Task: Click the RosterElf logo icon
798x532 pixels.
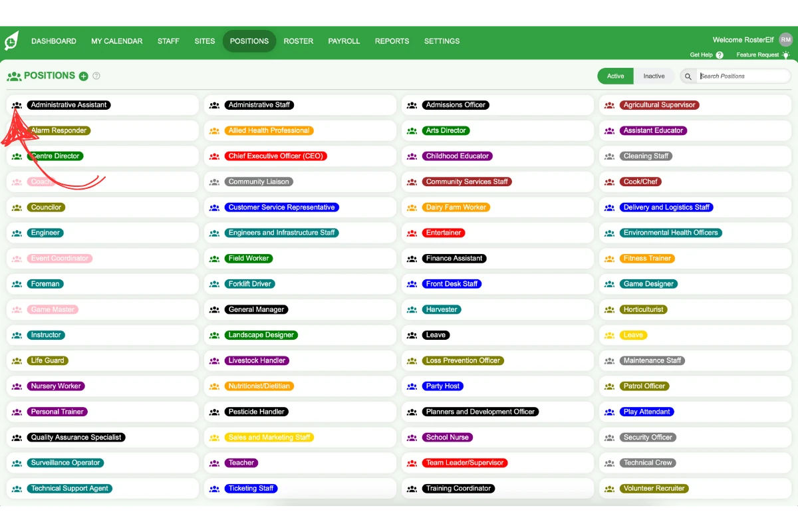Action: click(11, 41)
